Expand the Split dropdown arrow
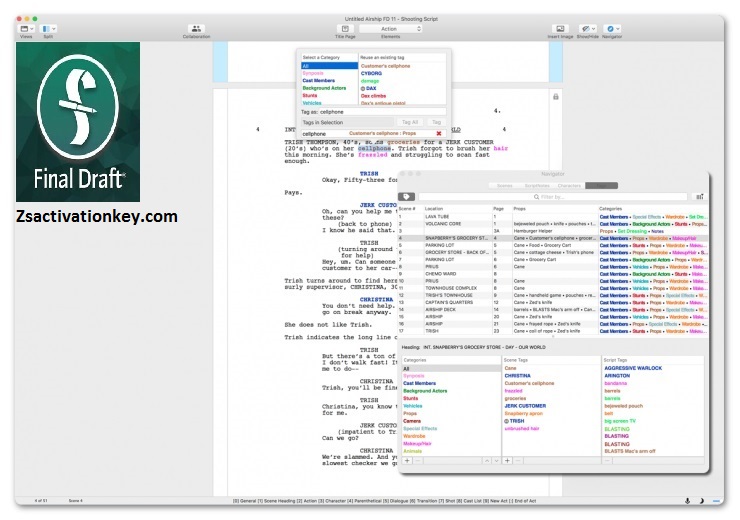The height and width of the screenshot is (520, 740). click(x=54, y=29)
